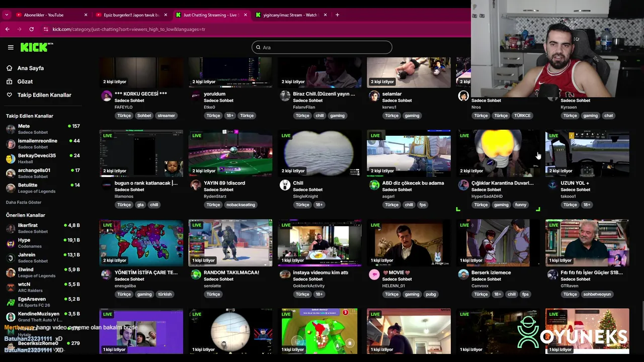Open KendineMuzisyen recommended channel
Image resolution: width=644 pixels, height=362 pixels.
click(43, 317)
